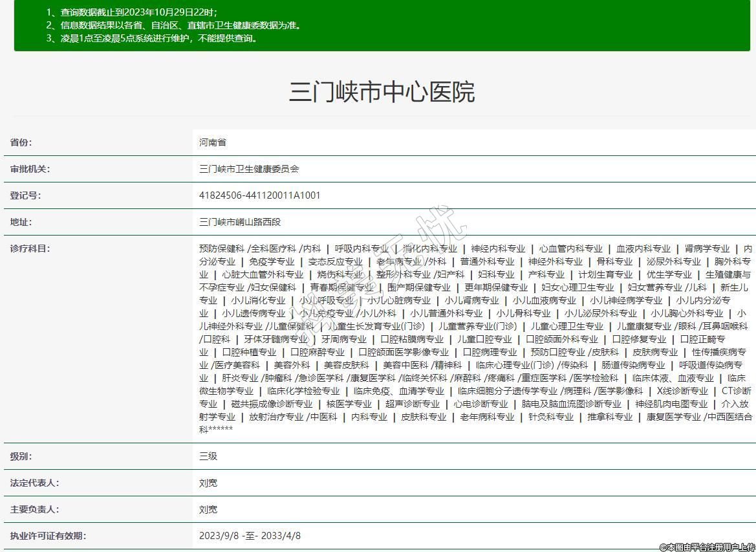Select the 省份 row label
Image resolution: width=756 pixels, height=552 pixels.
[x=21, y=142]
